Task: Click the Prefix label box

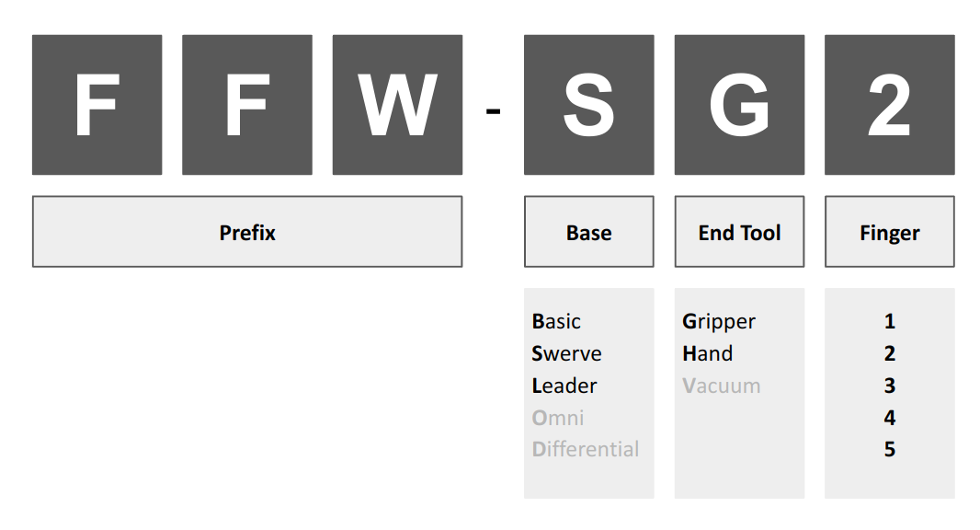Action: tap(247, 232)
